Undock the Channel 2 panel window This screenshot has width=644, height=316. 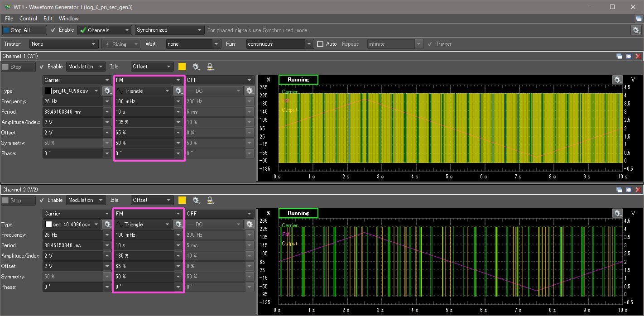click(620, 190)
